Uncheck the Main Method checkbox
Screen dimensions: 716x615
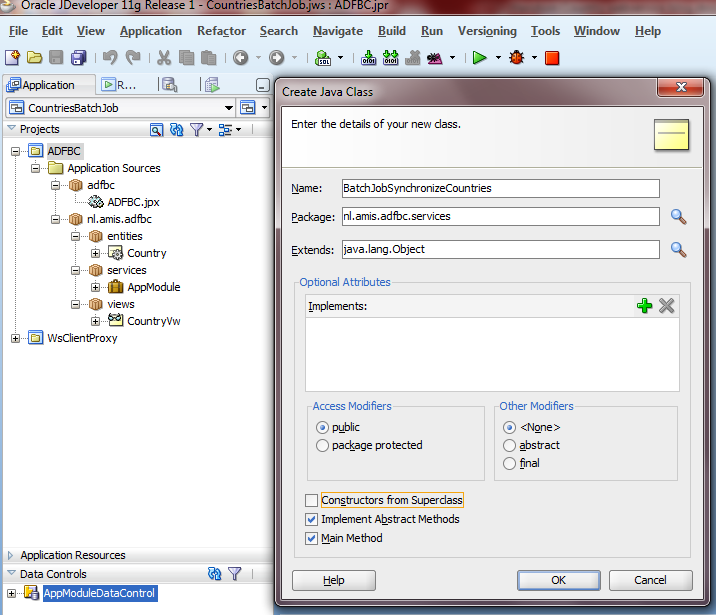pyautogui.click(x=312, y=538)
